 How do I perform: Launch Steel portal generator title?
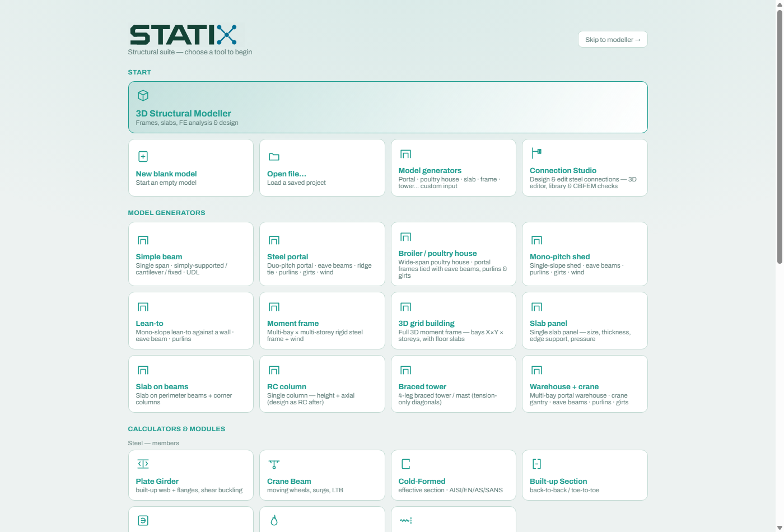[x=287, y=256]
